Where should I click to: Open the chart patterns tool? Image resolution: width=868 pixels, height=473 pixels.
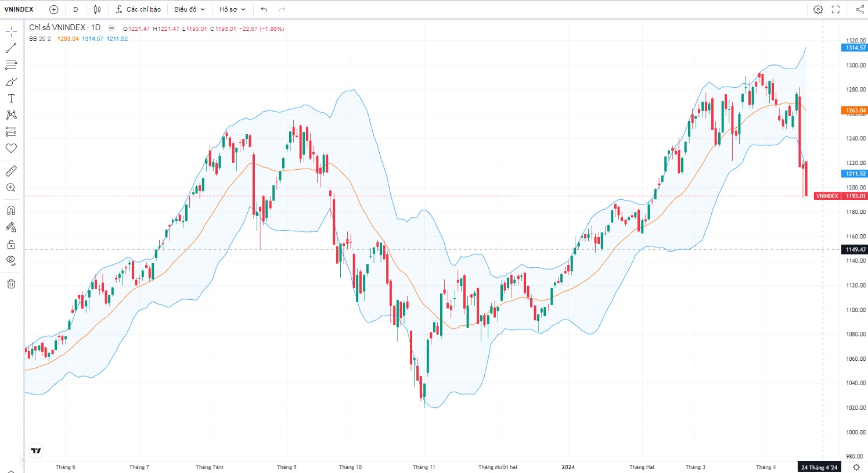pos(11,115)
